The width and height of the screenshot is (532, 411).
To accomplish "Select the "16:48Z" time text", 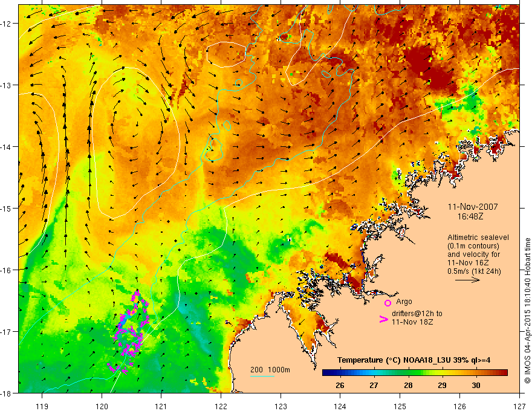I will pos(470,216).
